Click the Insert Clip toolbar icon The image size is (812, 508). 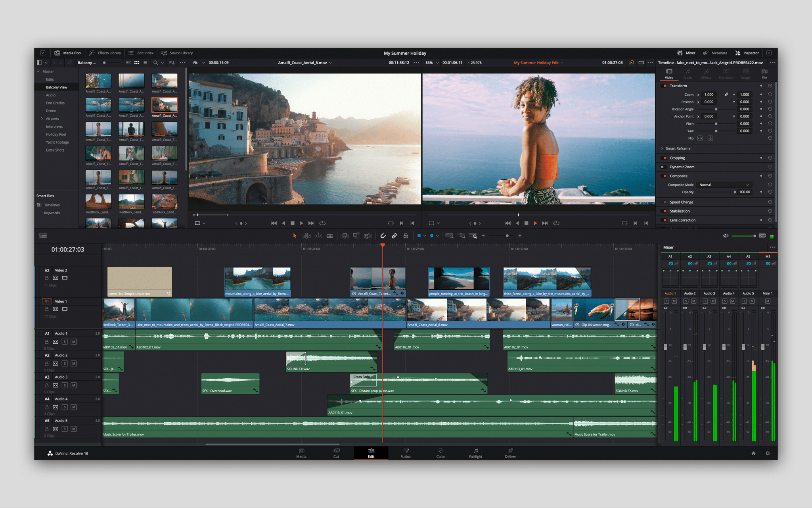pyautogui.click(x=345, y=236)
